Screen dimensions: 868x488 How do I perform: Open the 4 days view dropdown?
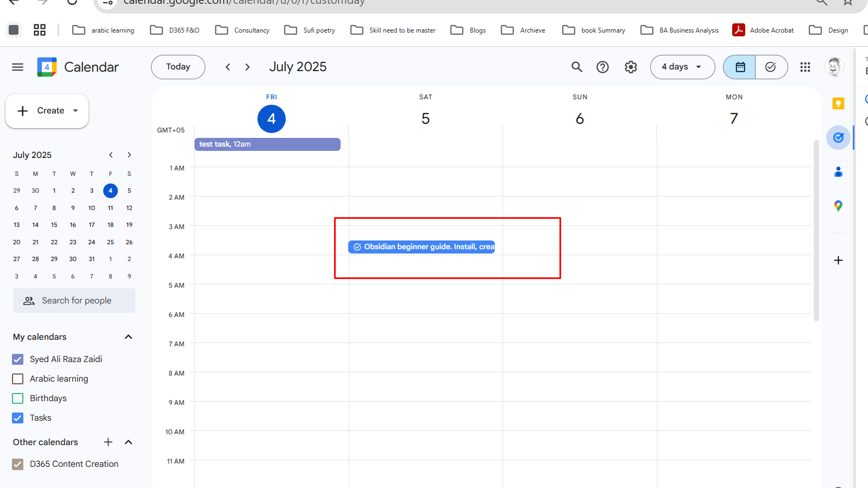coord(682,67)
